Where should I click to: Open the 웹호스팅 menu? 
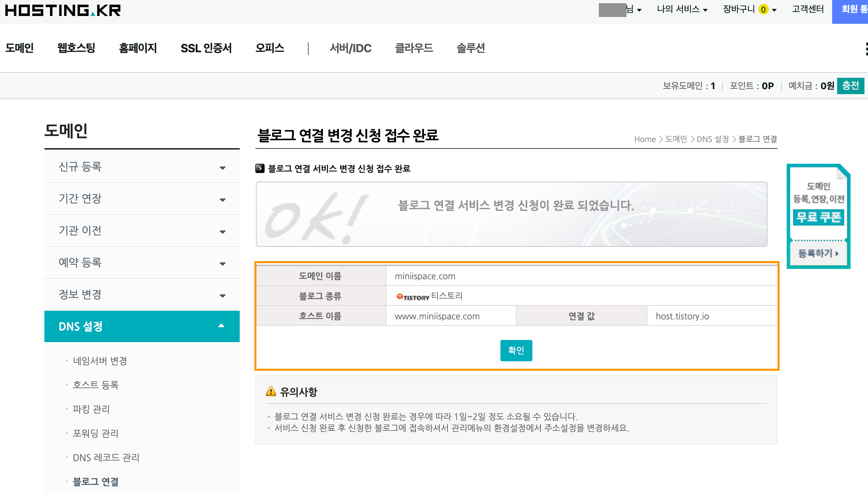click(76, 48)
